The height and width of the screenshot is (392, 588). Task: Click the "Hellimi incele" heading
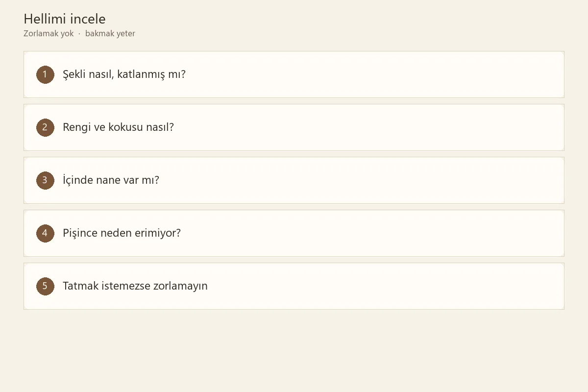click(65, 19)
